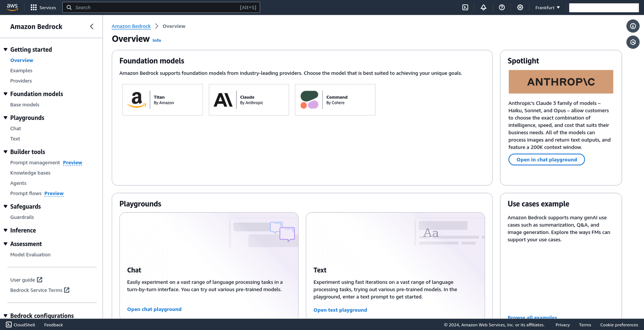Collapse the Assessment section
This screenshot has width=644, height=330.
[5, 244]
